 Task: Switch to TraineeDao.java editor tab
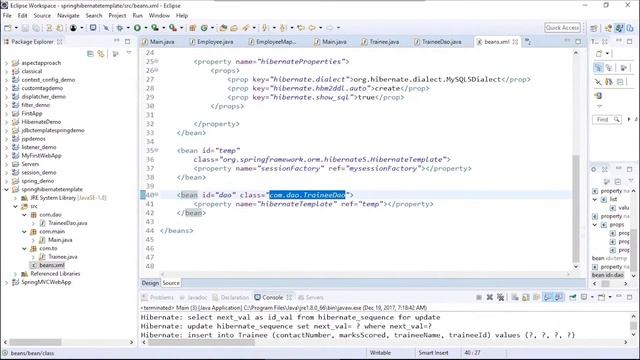[x=438, y=42]
